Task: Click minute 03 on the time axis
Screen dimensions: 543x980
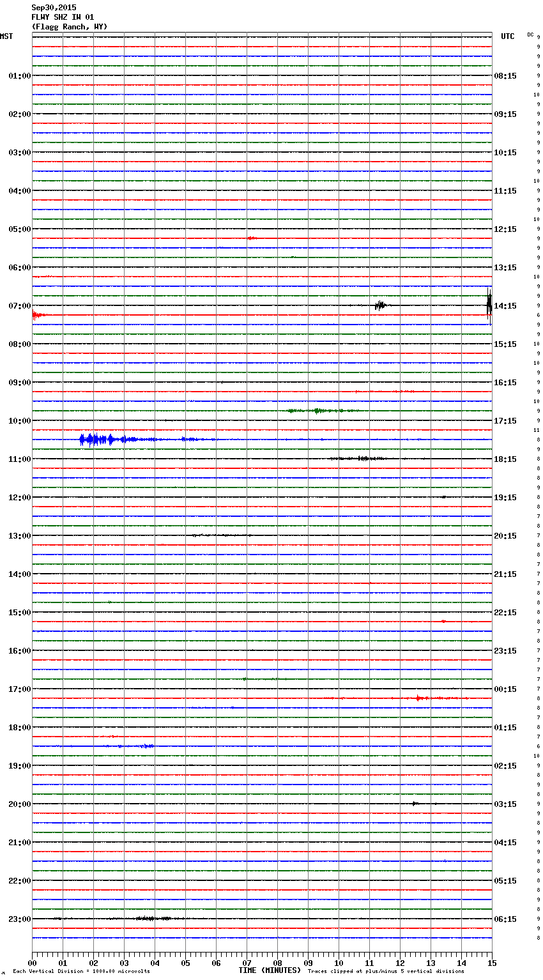Action: (124, 963)
